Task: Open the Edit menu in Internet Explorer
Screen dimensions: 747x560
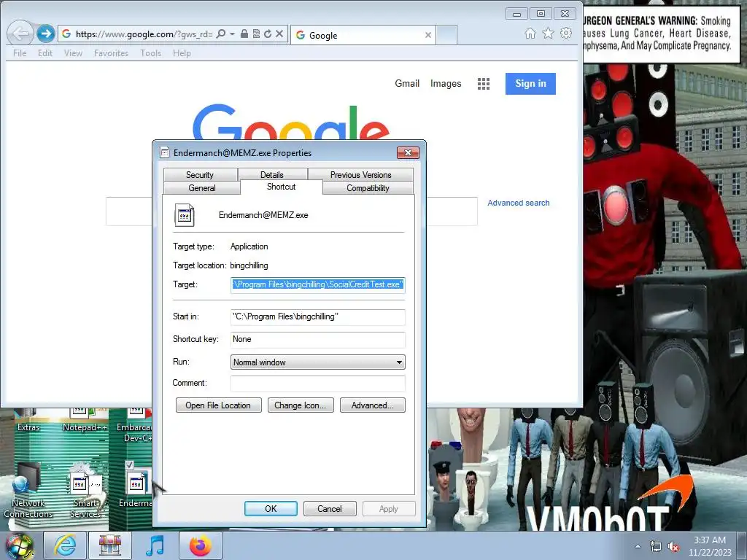Action: 45,52
